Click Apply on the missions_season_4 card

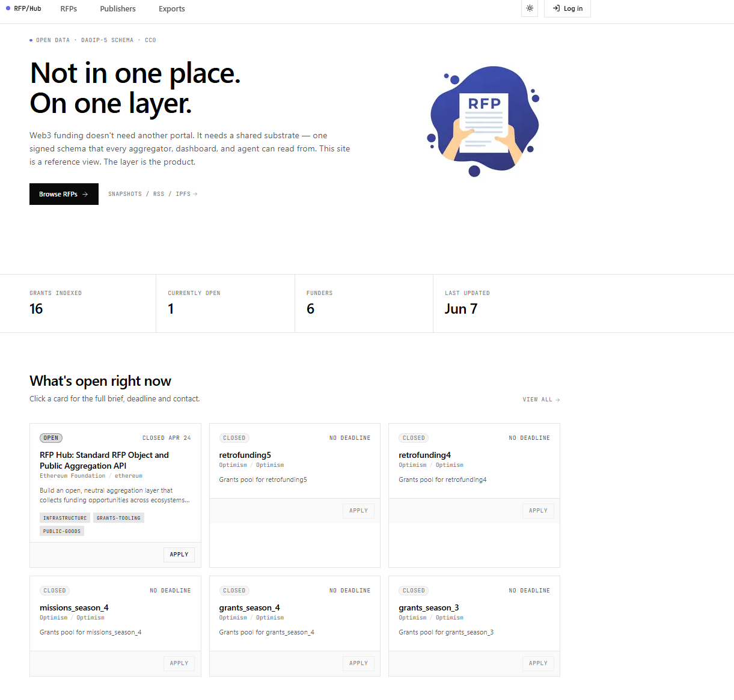[179, 663]
